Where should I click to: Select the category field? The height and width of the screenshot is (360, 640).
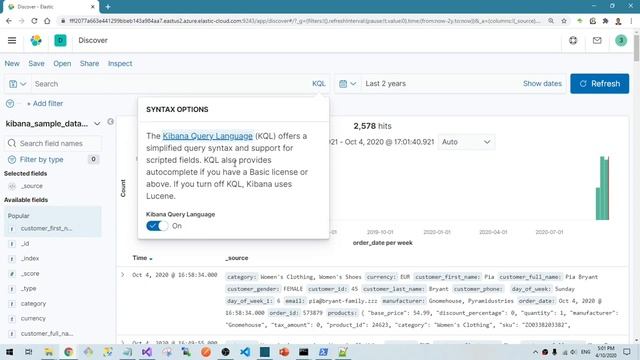(x=33, y=304)
